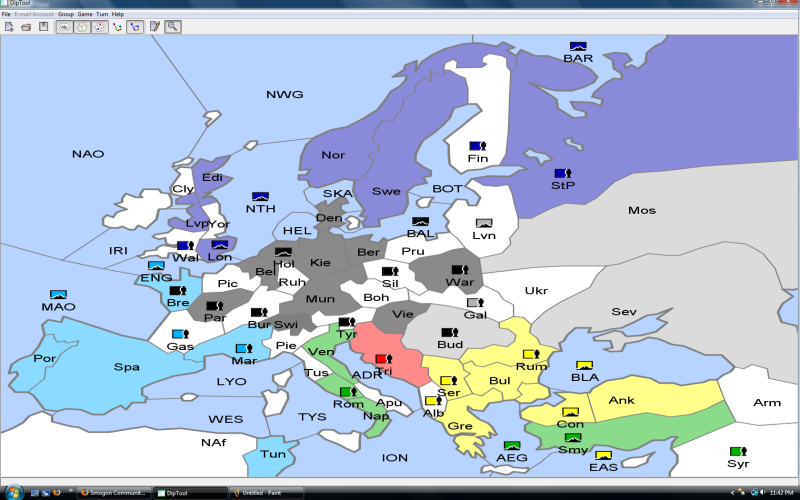This screenshot has height=500, width=800.
Task: Click the open folder toolbar icon
Action: coord(26,26)
